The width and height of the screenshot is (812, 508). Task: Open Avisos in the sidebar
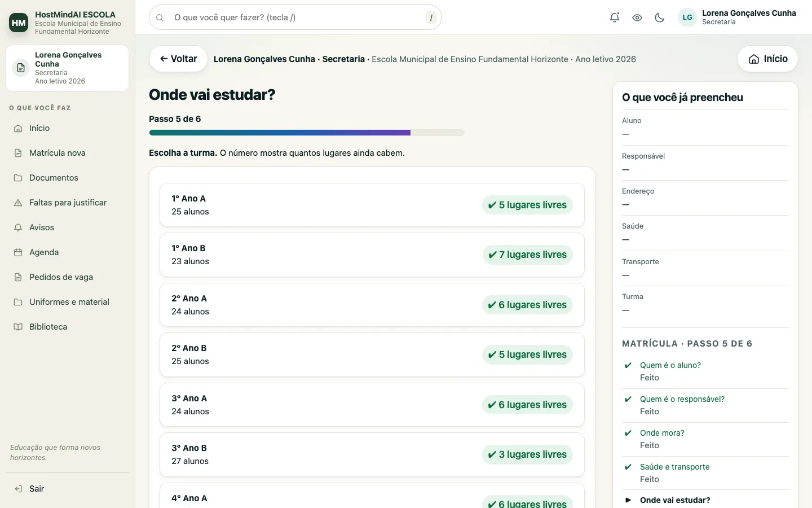68,227
